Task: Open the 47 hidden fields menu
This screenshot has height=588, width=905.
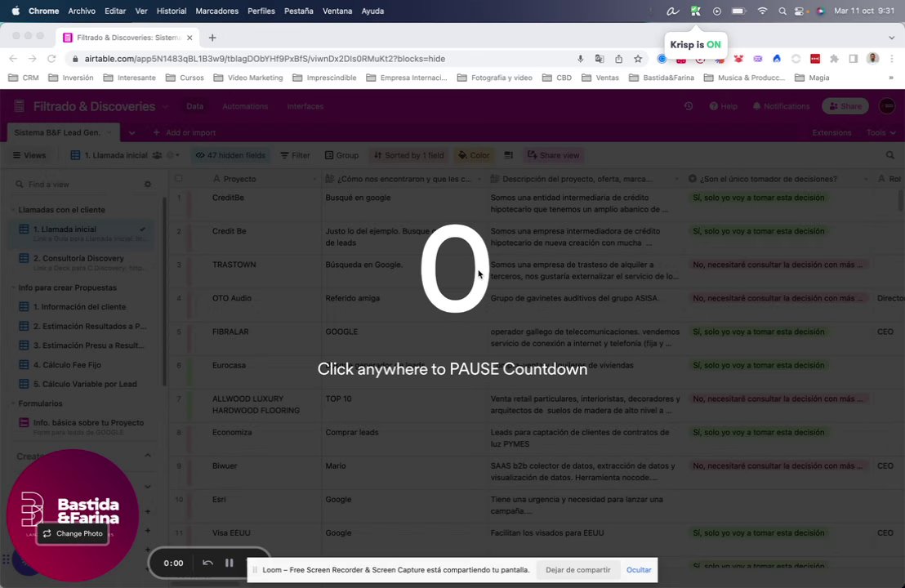Action: (230, 155)
